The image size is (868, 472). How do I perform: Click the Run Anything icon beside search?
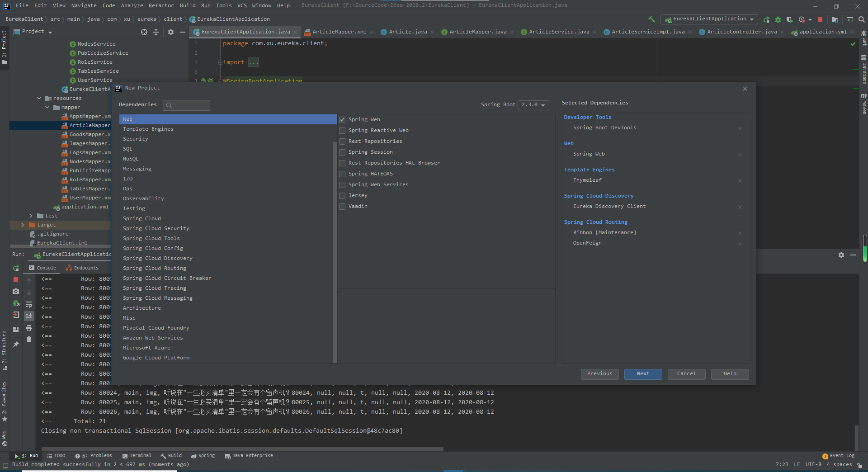point(850,19)
